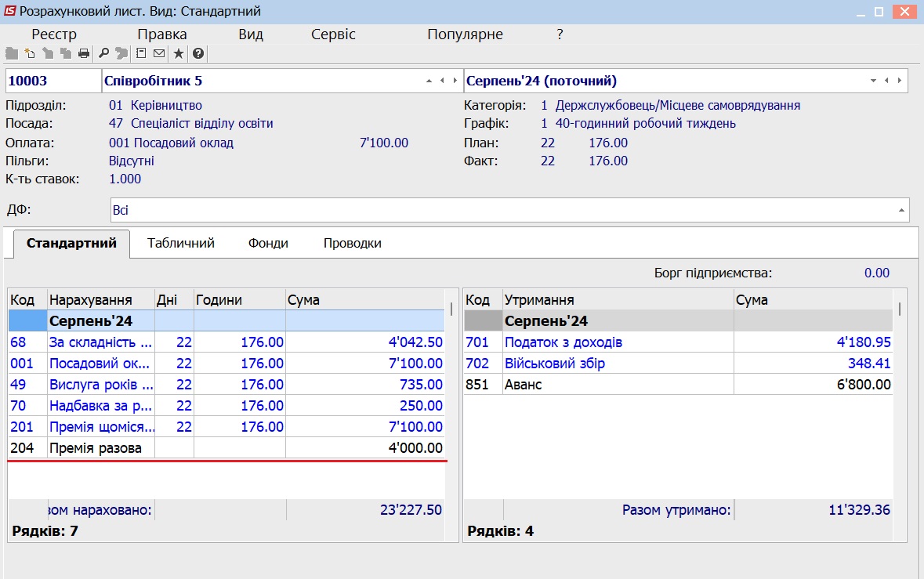Screen dimensions: 924x579
Task: Click the Утримання column header
Action: [618, 300]
